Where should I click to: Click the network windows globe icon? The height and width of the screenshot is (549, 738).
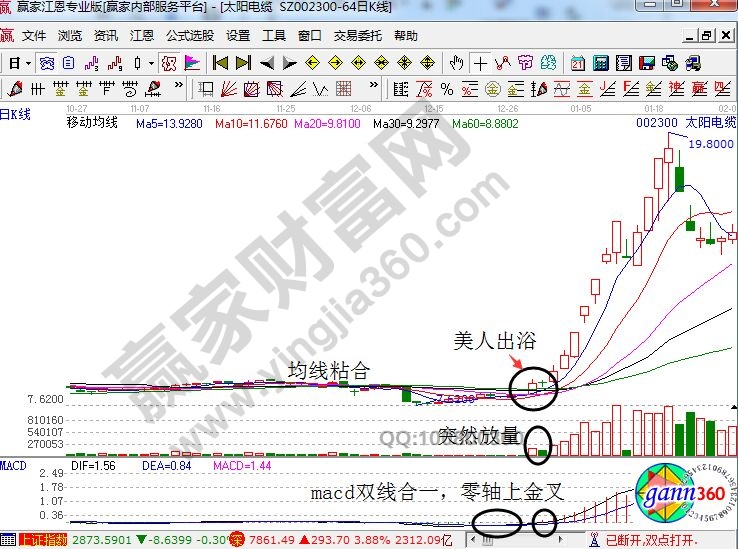670,63
